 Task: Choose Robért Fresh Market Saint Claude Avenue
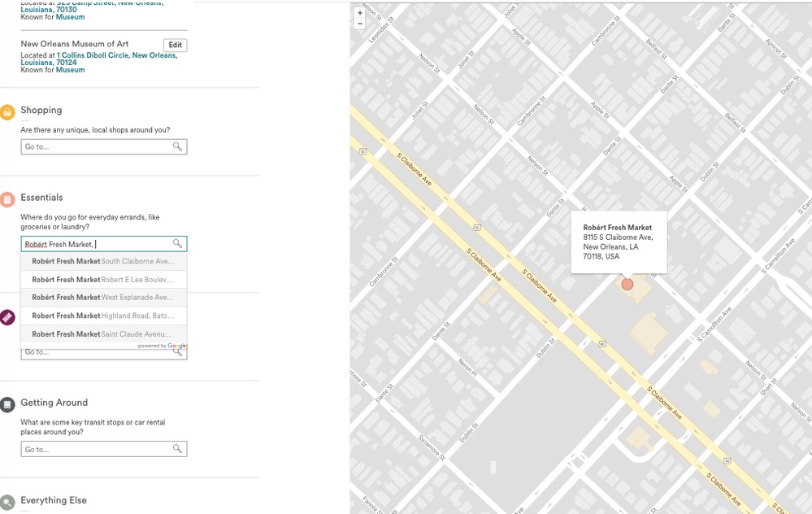tap(103, 334)
